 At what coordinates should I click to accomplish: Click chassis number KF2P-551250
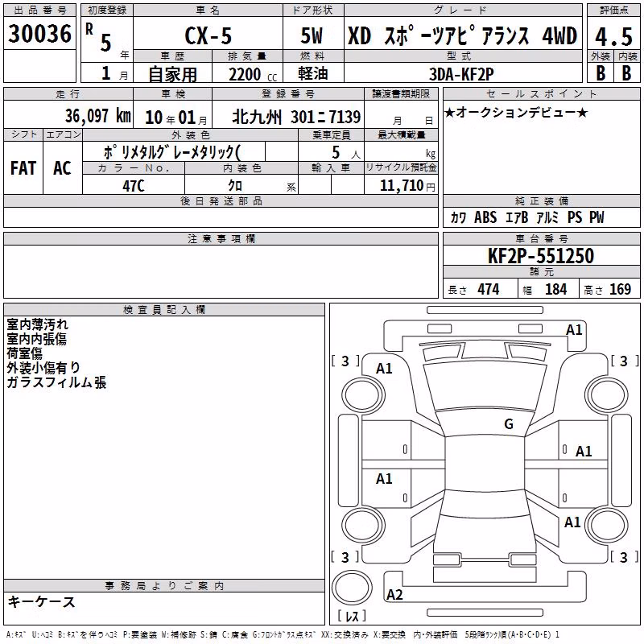point(541,256)
